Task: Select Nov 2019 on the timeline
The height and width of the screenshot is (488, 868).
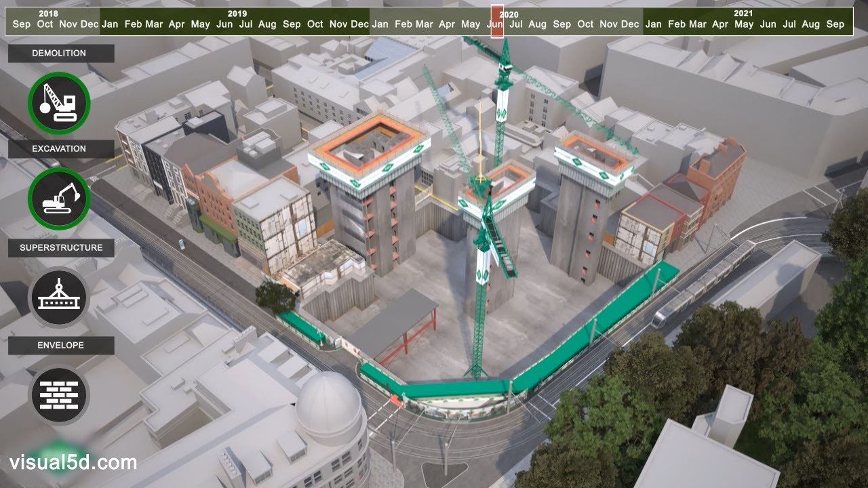Action: point(338,24)
